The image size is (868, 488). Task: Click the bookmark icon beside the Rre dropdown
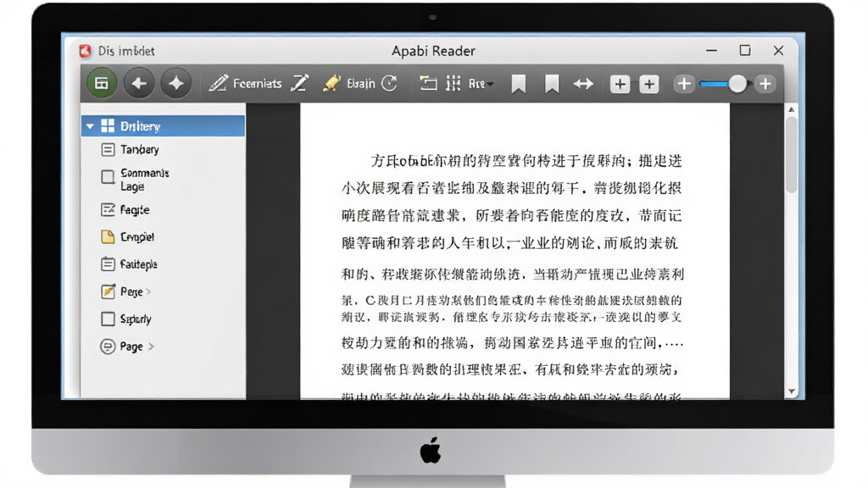pyautogui.click(x=518, y=84)
